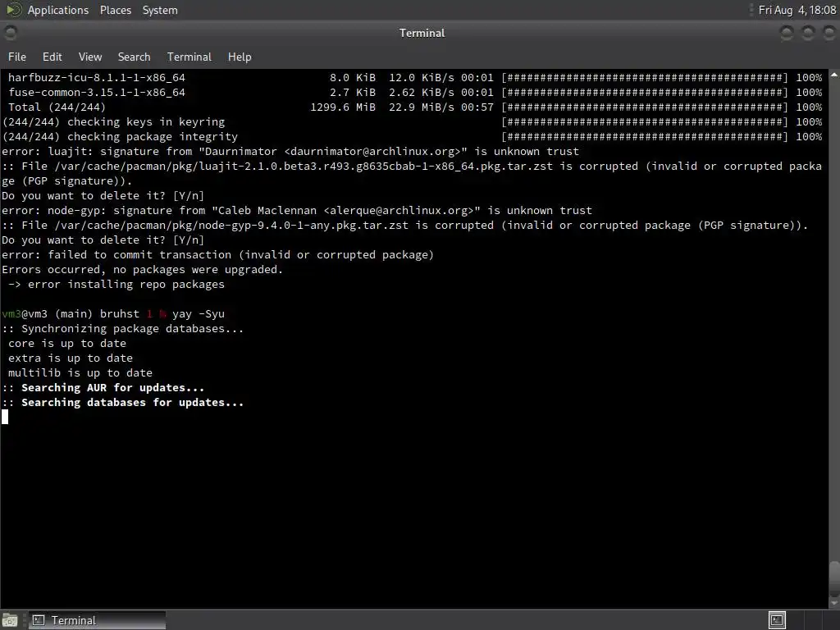Click 'failed to commit transaction' error line

click(217, 255)
